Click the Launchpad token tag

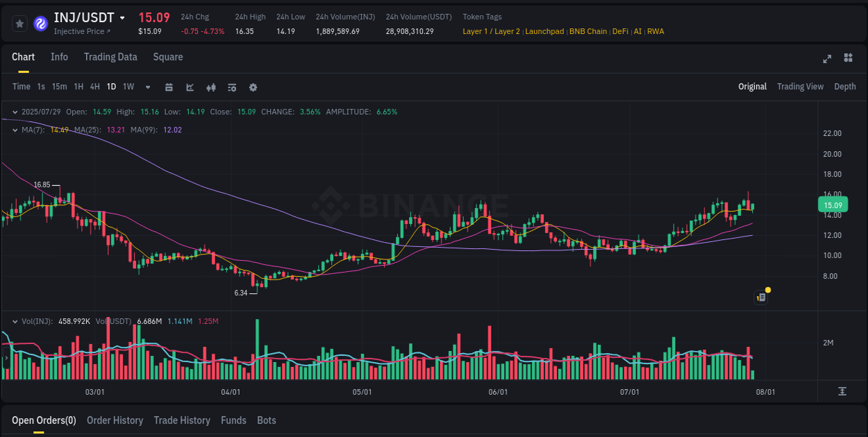544,31
